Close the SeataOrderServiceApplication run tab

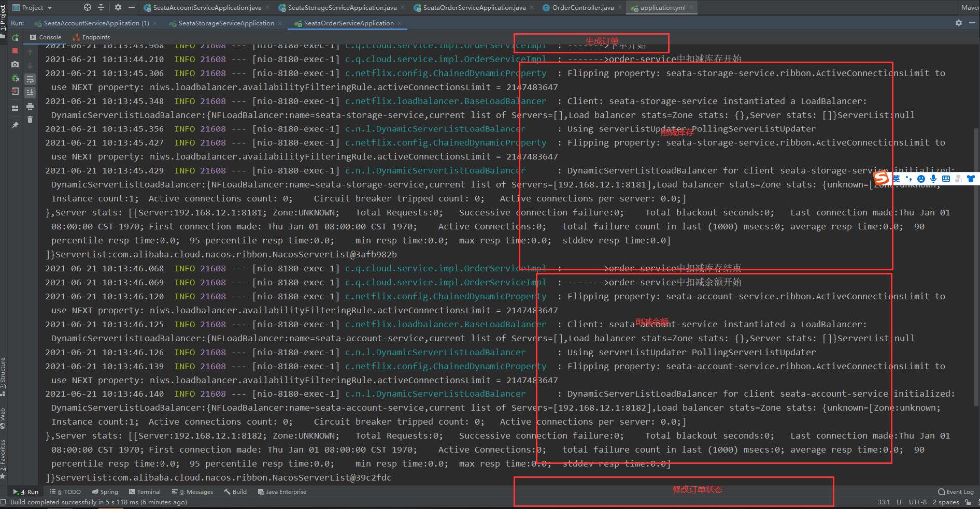click(x=400, y=23)
